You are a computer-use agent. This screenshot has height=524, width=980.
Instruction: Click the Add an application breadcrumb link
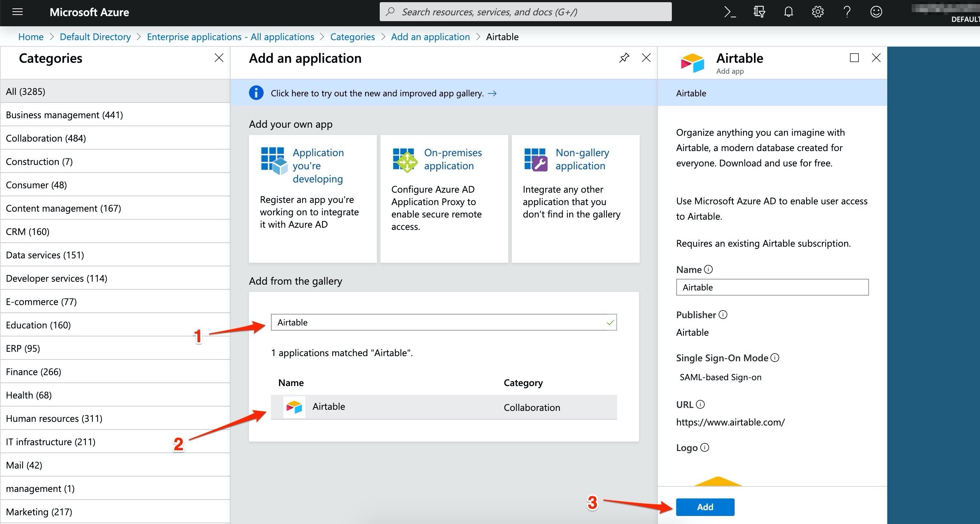(431, 37)
